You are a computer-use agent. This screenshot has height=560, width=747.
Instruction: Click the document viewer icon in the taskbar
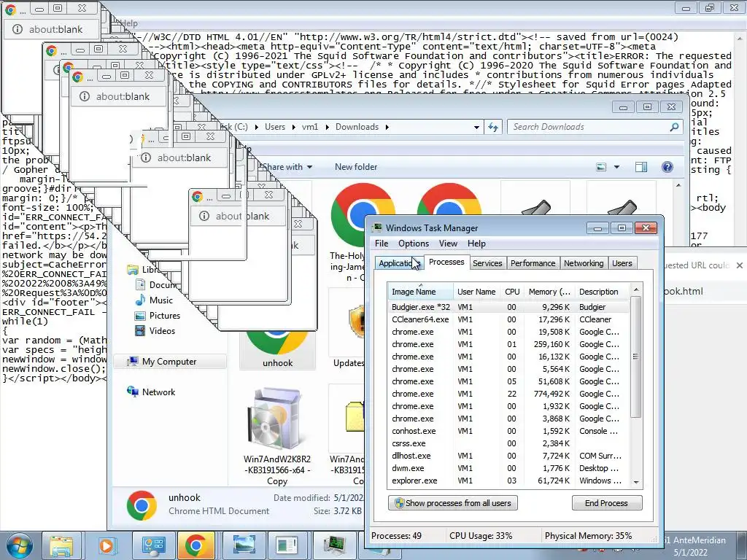287,545
